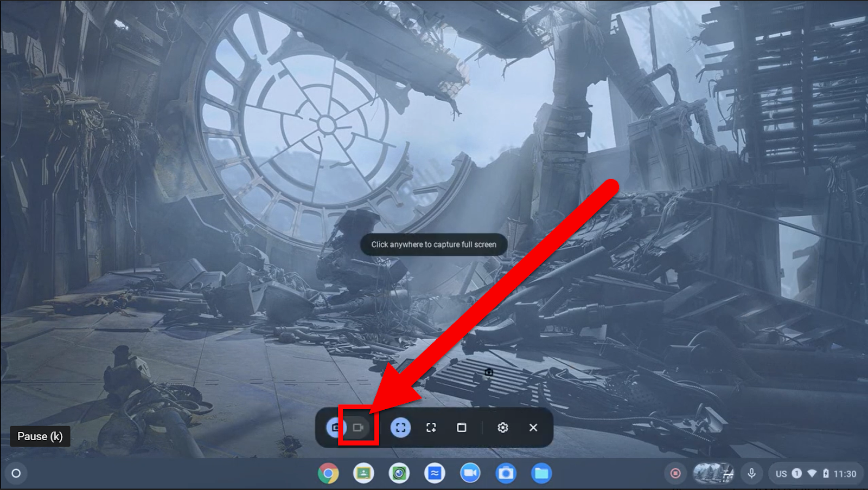Viewport: 868px width, 490px height.
Task: Open Wi-Fi status icon
Action: click(x=812, y=473)
